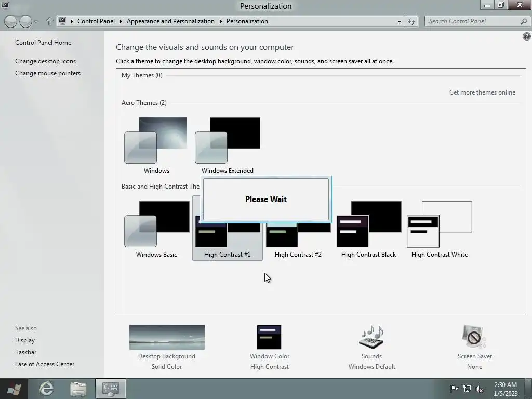This screenshot has width=532, height=399.
Task: Click the Start button
Action: tap(14, 389)
